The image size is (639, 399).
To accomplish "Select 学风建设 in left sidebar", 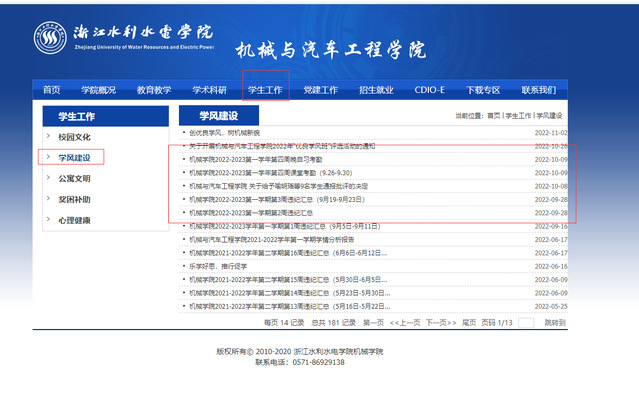I will coord(74,158).
